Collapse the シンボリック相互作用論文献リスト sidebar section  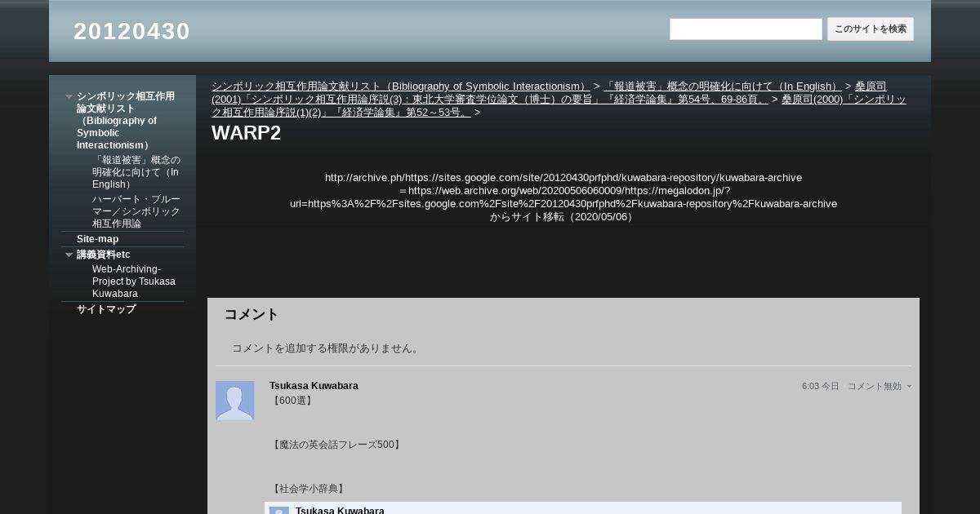[x=69, y=96]
